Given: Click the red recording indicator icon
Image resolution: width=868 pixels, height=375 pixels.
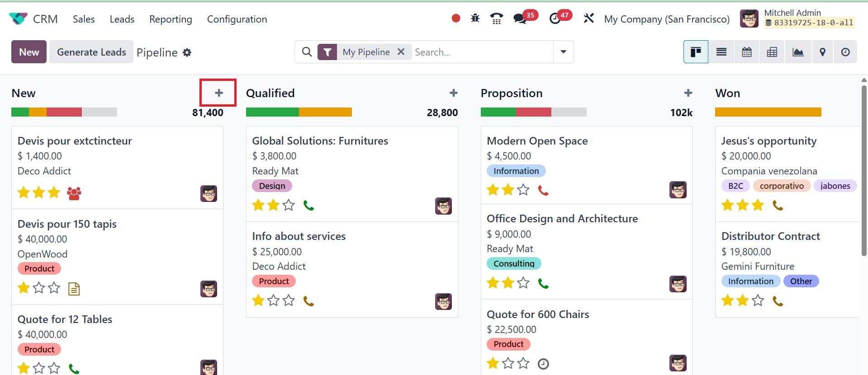Looking at the screenshot, I should tap(456, 19).
